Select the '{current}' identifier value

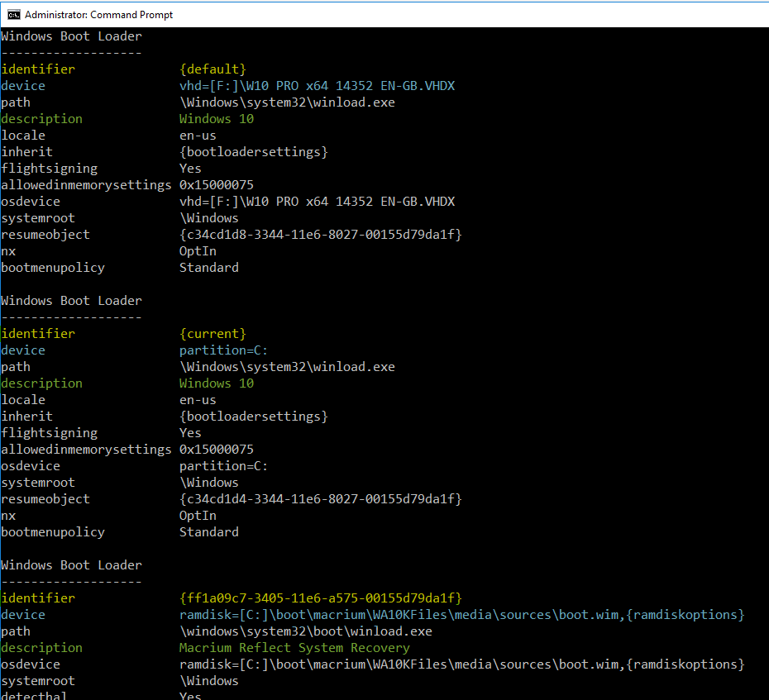click(x=213, y=334)
